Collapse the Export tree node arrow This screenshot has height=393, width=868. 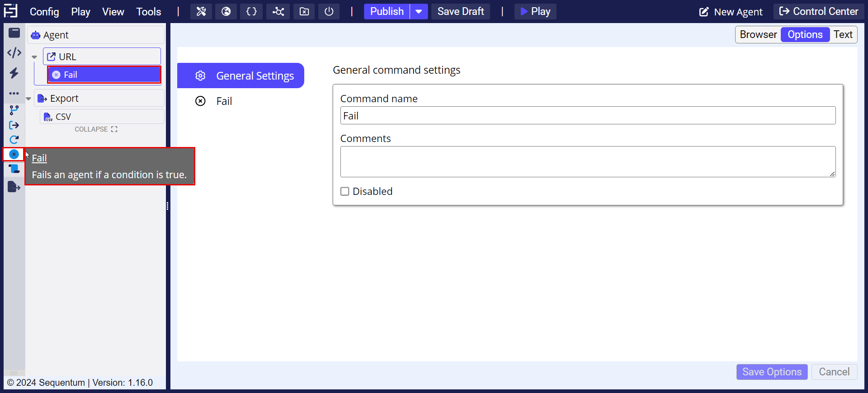tap(28, 99)
